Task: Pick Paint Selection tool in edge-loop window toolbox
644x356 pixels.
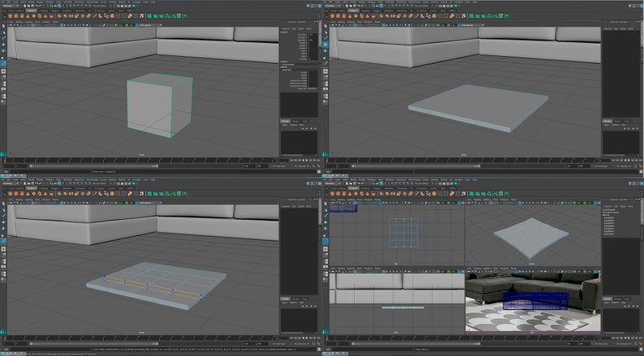Action: point(3,215)
